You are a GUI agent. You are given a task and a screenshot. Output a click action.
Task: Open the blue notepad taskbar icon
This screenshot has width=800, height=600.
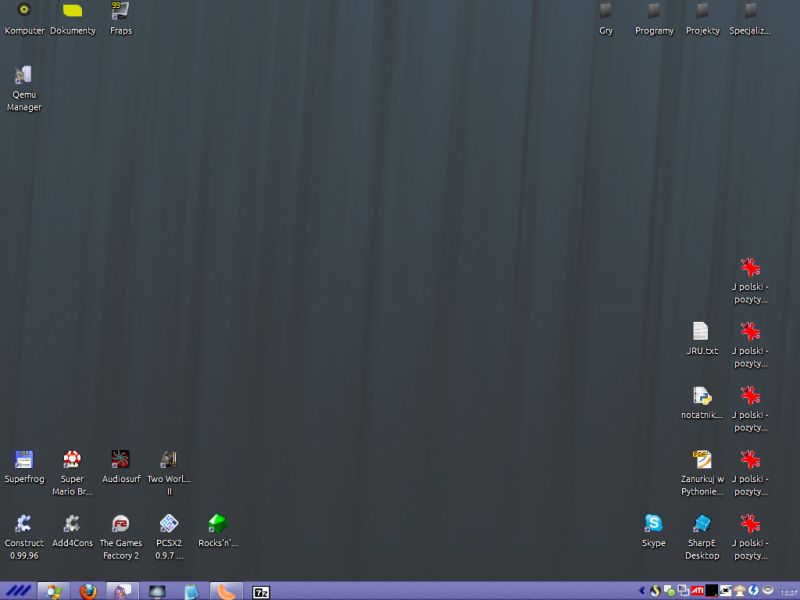(191, 592)
